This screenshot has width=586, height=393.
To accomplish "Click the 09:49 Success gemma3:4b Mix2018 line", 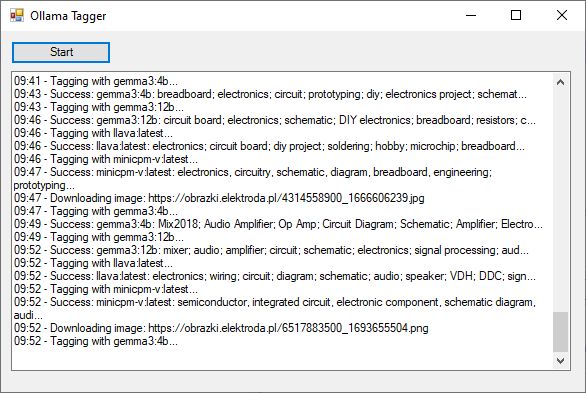I will click(278, 224).
